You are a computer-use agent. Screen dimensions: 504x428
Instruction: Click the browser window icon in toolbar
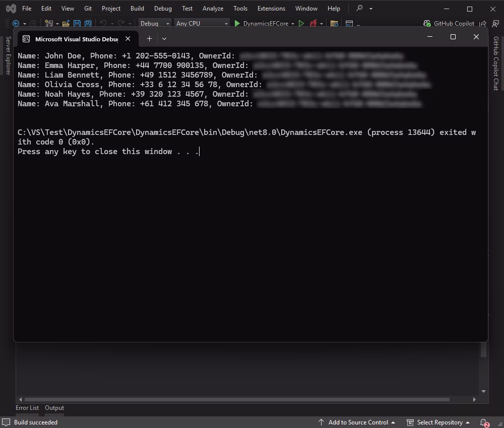[349, 24]
